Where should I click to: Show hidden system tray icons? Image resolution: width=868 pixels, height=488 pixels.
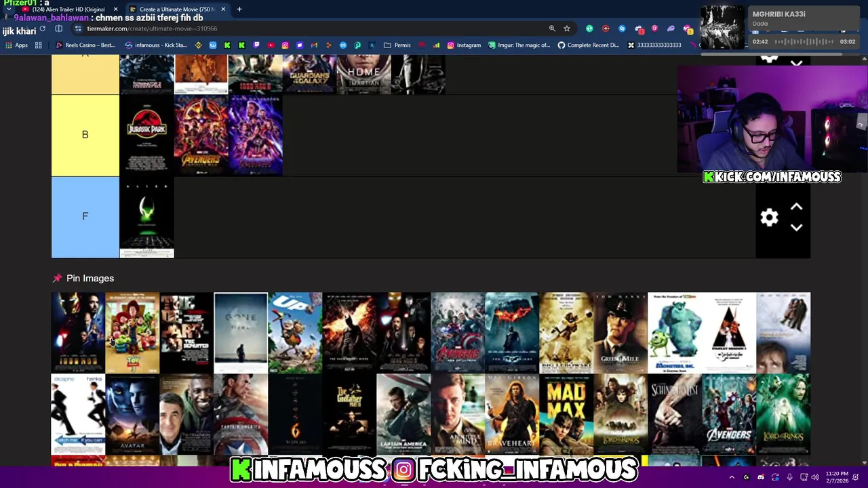732,477
